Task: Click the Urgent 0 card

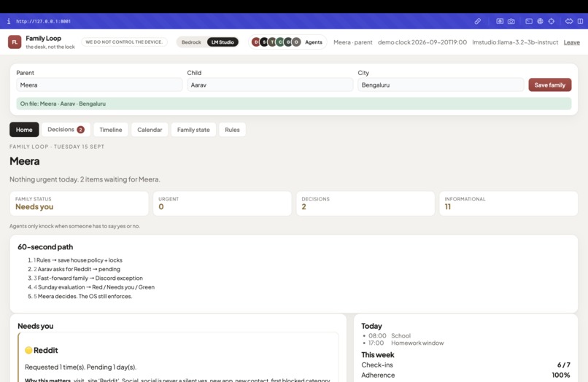Action: point(222,203)
